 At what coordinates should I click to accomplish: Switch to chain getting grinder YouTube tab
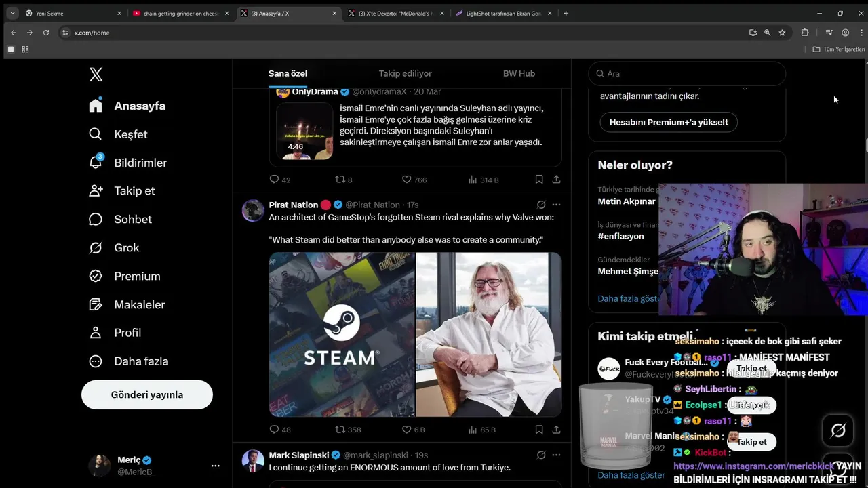tap(181, 13)
